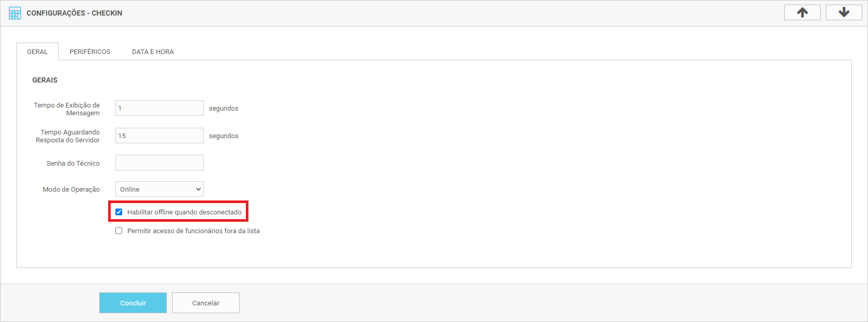Click the 'Permitir acesso de funcionários fora da lista' label
868x322 pixels.
click(x=193, y=231)
